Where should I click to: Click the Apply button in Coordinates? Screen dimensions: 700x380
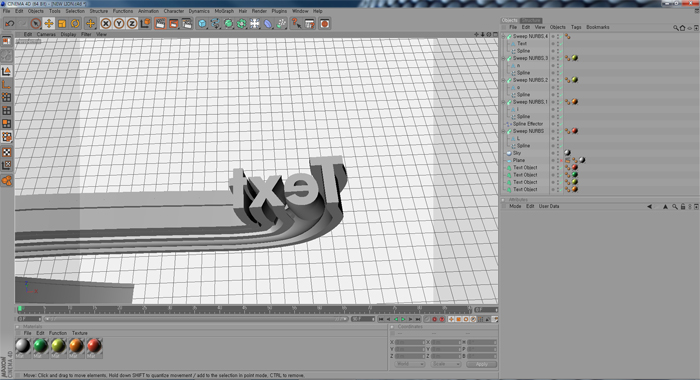point(481,364)
